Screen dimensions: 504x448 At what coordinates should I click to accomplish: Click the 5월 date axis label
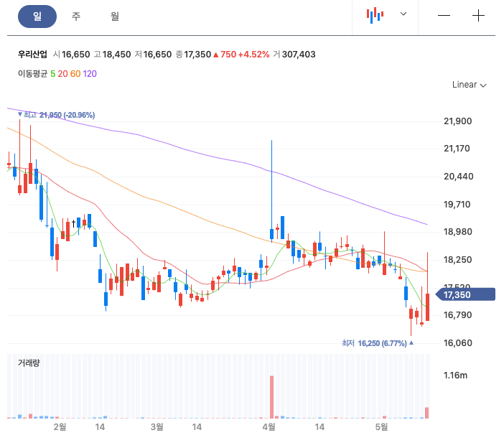coord(381,426)
